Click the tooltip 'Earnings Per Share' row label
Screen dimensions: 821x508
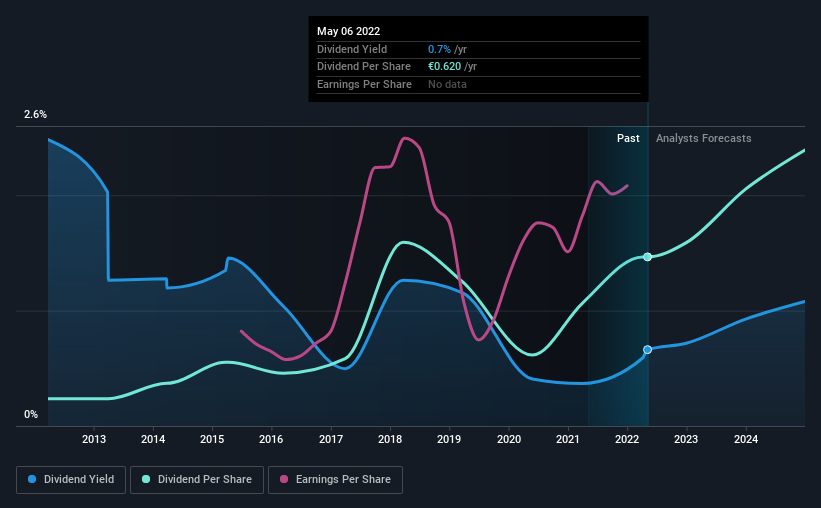point(364,84)
